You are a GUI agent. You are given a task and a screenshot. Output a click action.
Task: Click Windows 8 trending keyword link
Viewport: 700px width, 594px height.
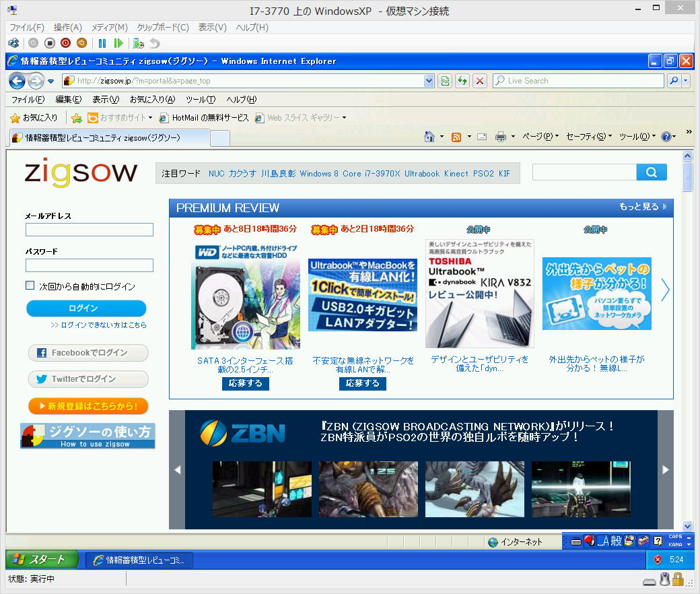(319, 173)
